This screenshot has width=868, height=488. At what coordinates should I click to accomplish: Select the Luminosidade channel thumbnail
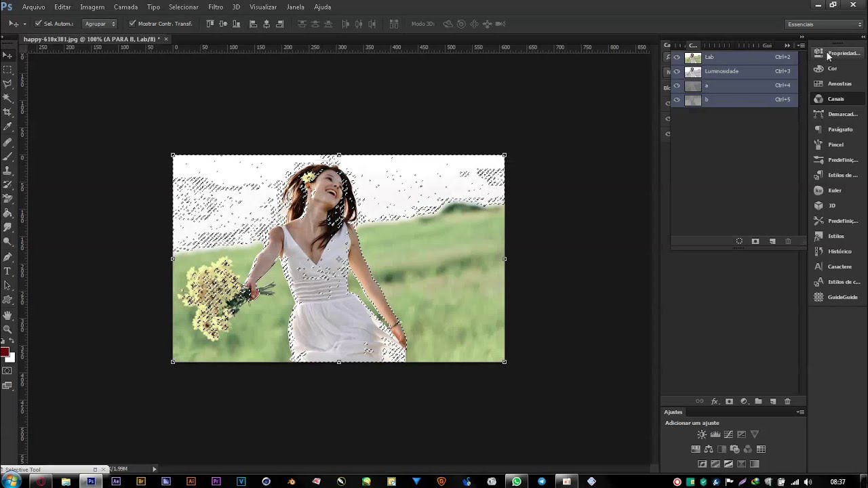tap(693, 71)
